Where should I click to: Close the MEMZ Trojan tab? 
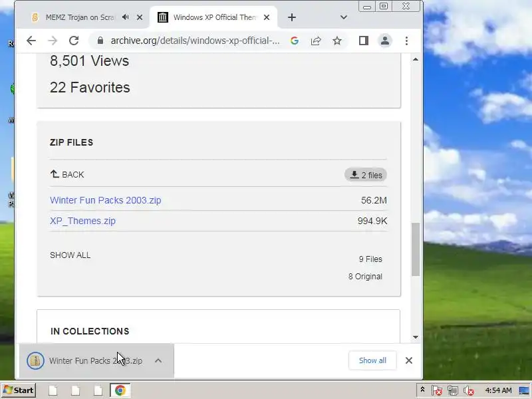(x=140, y=17)
